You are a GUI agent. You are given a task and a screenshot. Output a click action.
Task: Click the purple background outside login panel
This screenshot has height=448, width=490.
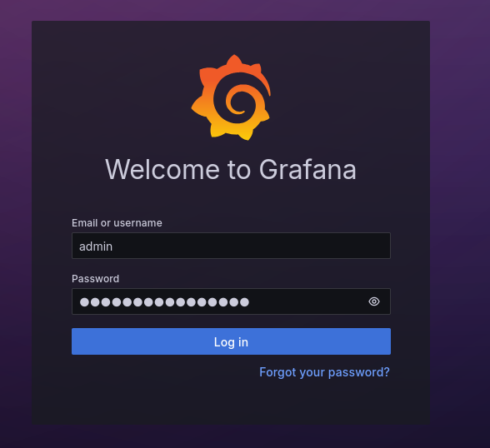click(x=459, y=218)
